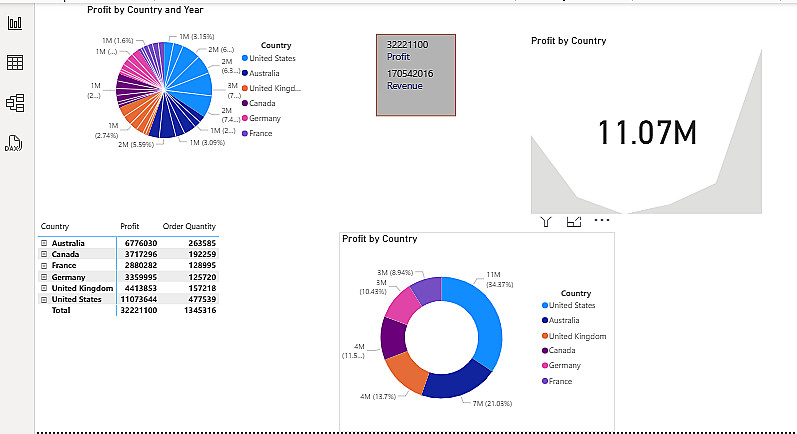
Task: Open the DAX query view icon
Action: click(x=14, y=143)
